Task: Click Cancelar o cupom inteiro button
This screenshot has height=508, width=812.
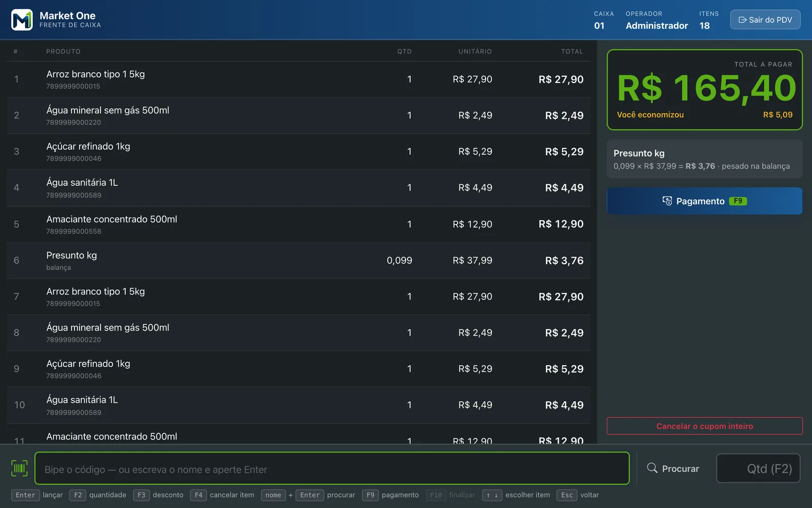Action: pyautogui.click(x=704, y=426)
